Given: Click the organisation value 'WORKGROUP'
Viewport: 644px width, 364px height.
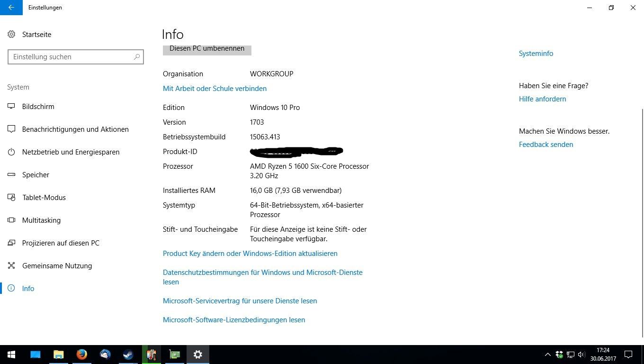Looking at the screenshot, I should [271, 74].
